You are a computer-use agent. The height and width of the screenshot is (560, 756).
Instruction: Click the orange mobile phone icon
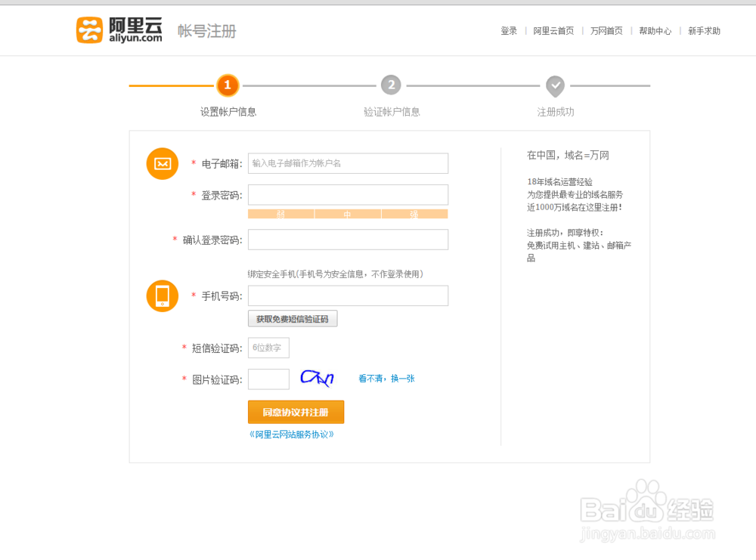tap(162, 295)
